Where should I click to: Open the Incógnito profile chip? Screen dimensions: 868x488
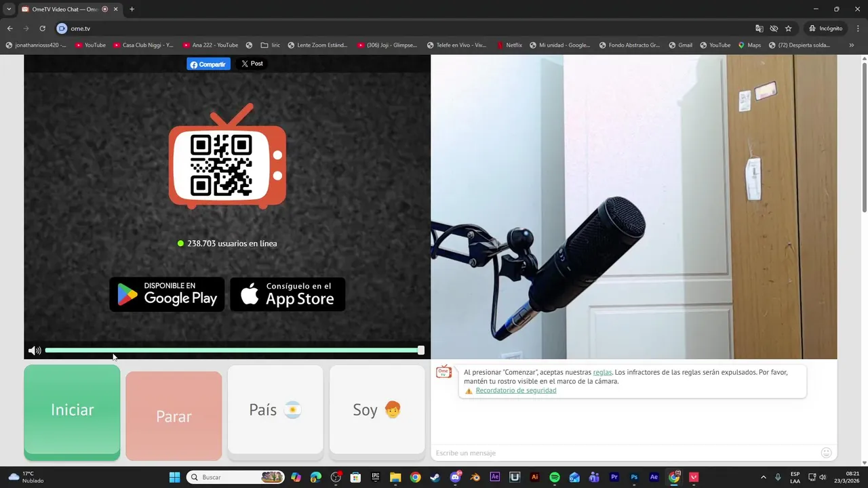click(825, 28)
